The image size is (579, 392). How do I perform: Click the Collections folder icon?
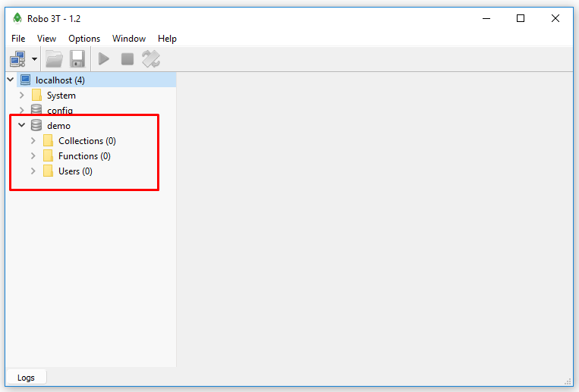[48, 140]
